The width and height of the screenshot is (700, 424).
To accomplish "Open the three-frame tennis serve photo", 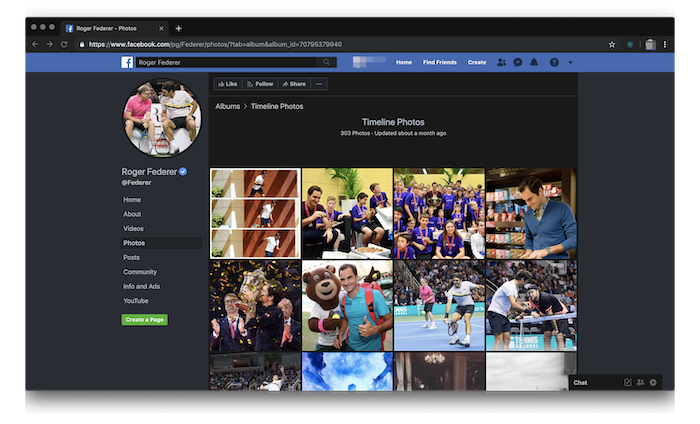I will tap(255, 213).
